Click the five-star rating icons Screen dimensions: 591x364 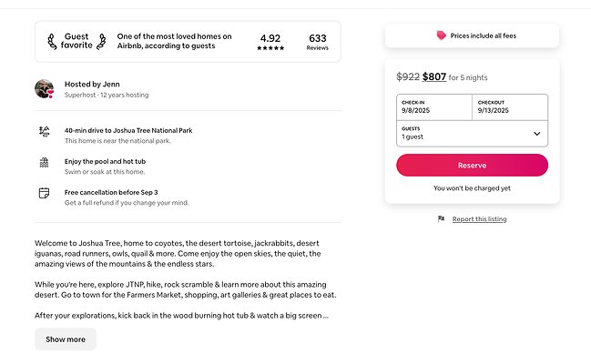[x=270, y=48]
